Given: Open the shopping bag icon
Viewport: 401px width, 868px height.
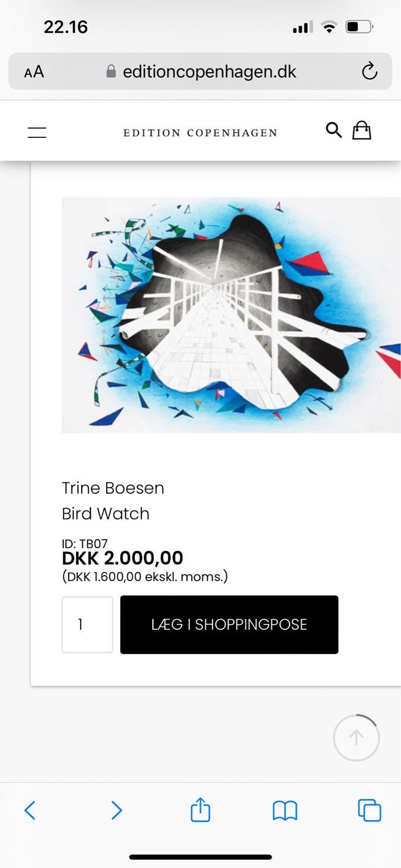Looking at the screenshot, I should pyautogui.click(x=361, y=130).
